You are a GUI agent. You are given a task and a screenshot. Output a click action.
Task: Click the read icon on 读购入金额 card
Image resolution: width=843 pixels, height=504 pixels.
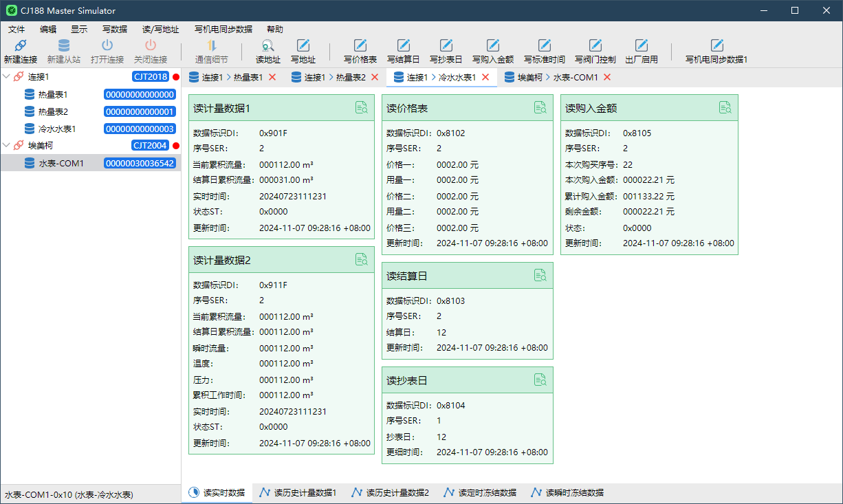725,107
